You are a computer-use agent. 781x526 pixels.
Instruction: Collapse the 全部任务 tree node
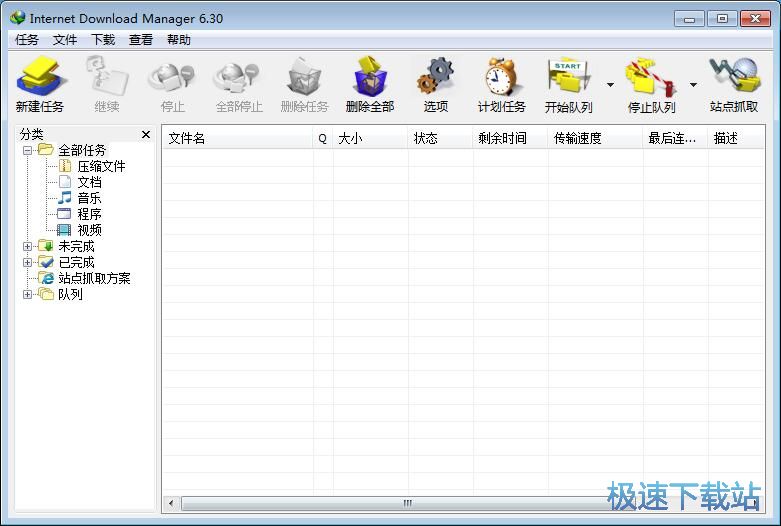(x=27, y=150)
